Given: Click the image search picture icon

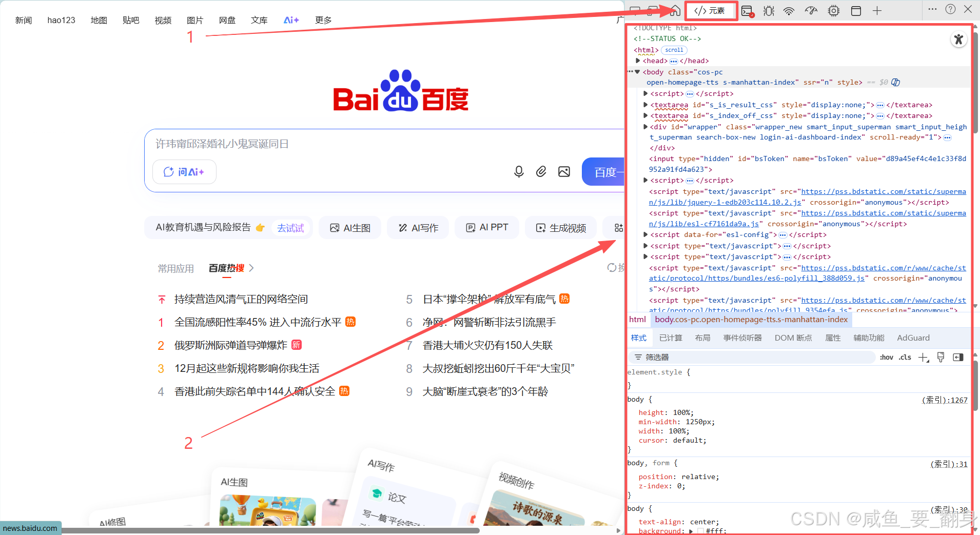Looking at the screenshot, I should click(564, 172).
